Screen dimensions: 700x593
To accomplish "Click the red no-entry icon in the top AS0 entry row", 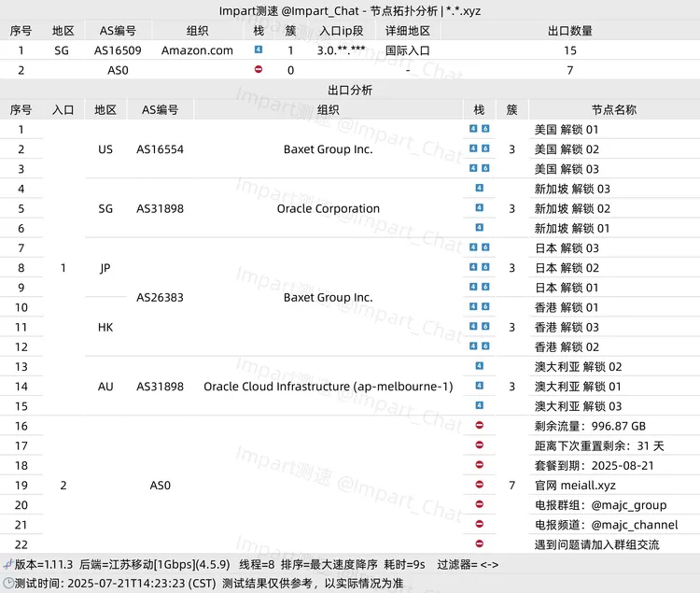I will click(259, 69).
